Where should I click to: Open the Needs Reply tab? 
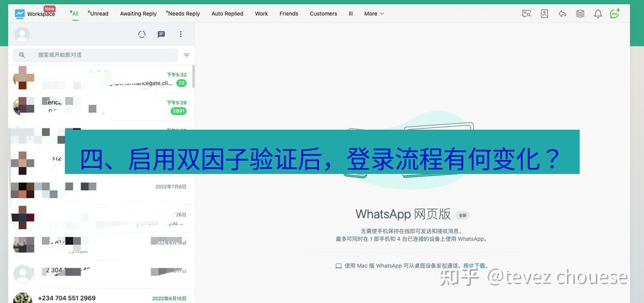(x=183, y=13)
